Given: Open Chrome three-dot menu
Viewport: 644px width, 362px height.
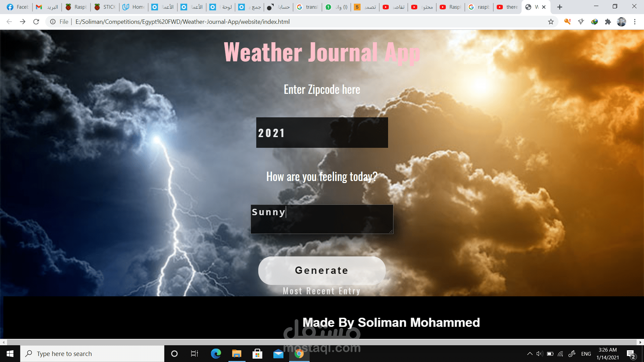Looking at the screenshot, I should pos(635,22).
